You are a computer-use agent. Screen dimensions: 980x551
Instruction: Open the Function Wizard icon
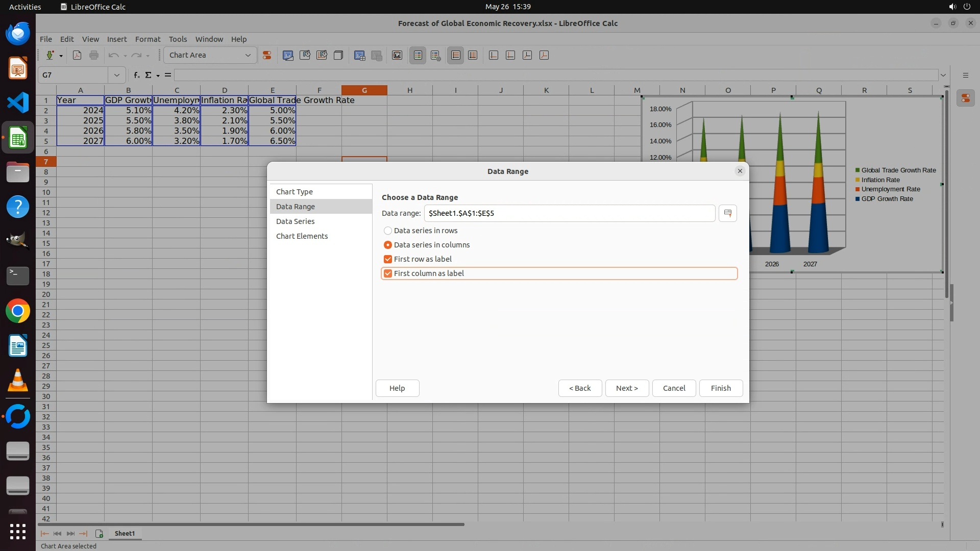pos(136,75)
